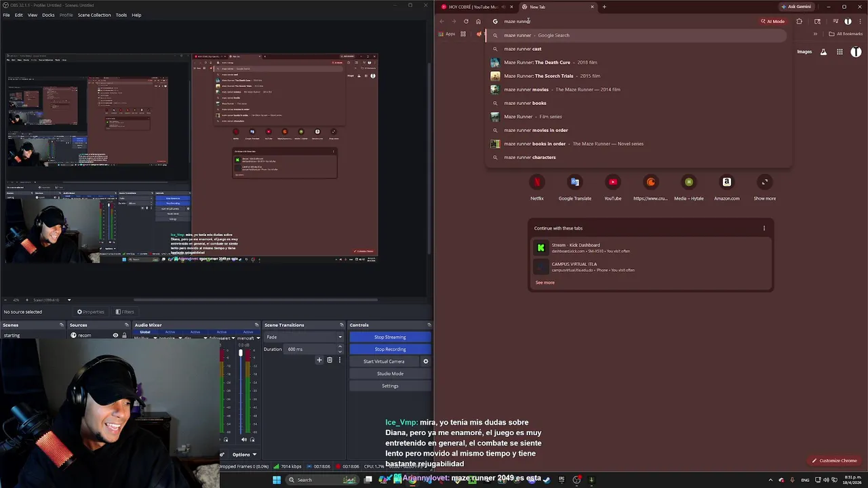Open the File menu in OBS
Screen dimensions: 868x488
coord(6,15)
